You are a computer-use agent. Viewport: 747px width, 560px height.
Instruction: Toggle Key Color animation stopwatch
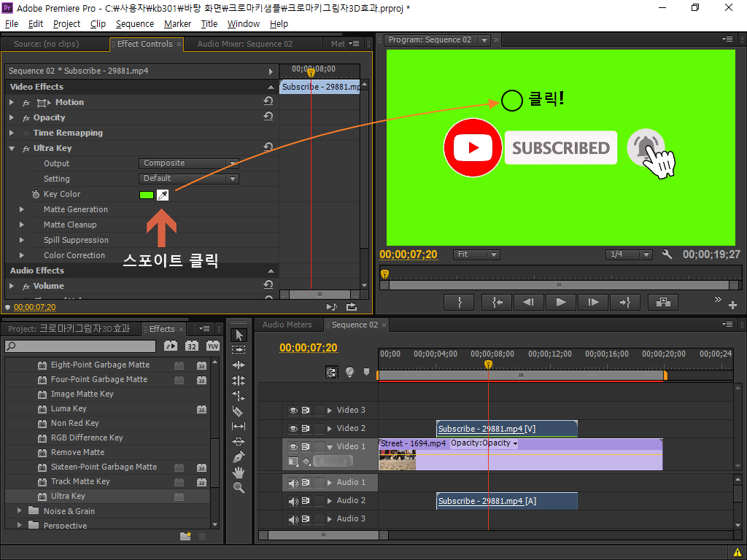pos(35,194)
